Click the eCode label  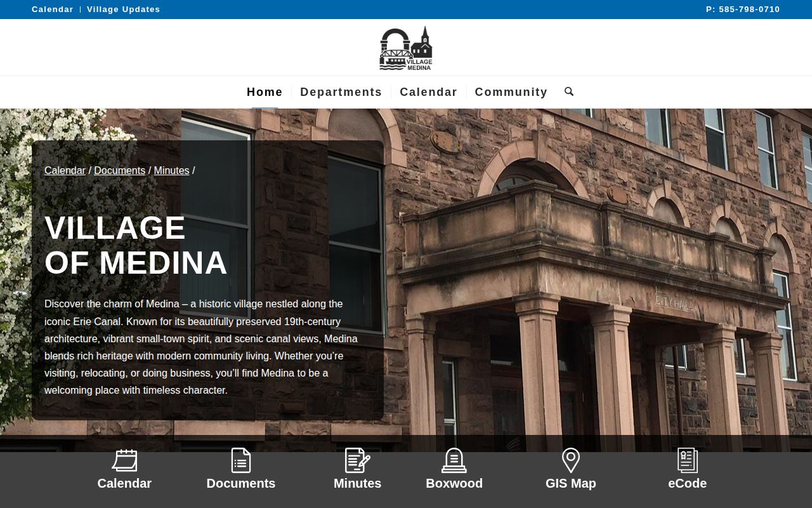point(688,483)
